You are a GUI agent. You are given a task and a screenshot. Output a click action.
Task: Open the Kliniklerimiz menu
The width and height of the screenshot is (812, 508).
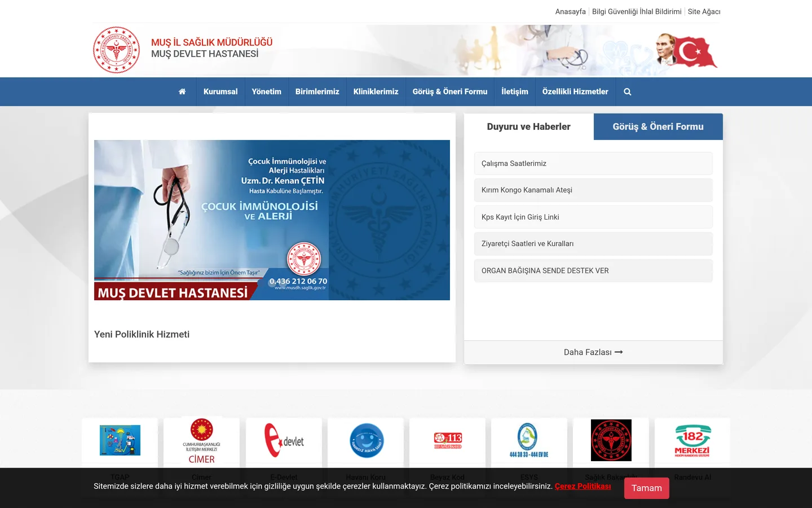376,91
